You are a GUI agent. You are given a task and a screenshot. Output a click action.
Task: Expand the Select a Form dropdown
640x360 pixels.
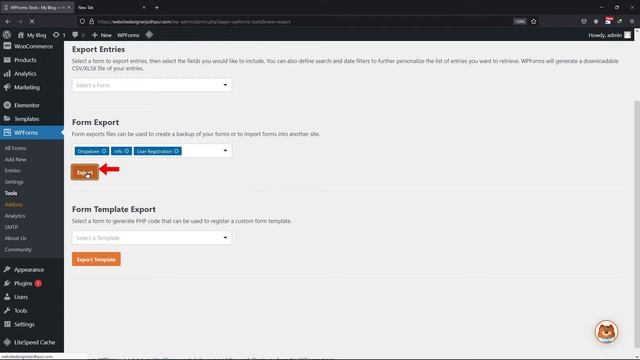pos(152,85)
